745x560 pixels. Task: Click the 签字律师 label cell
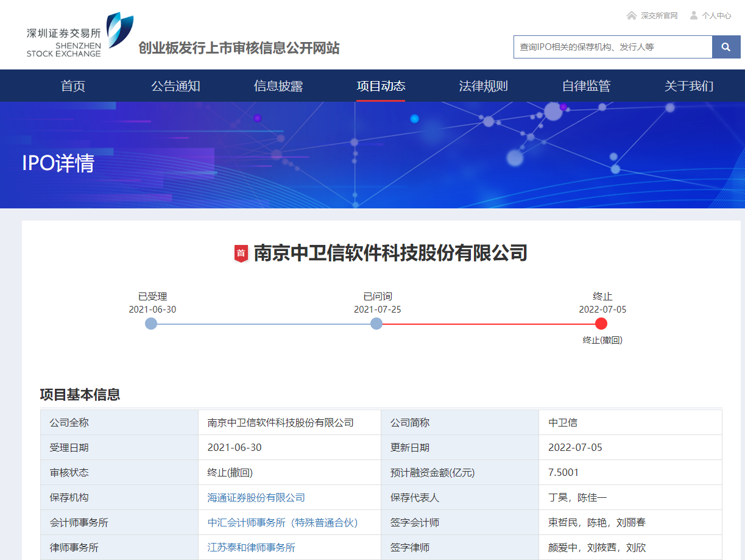[460, 547]
